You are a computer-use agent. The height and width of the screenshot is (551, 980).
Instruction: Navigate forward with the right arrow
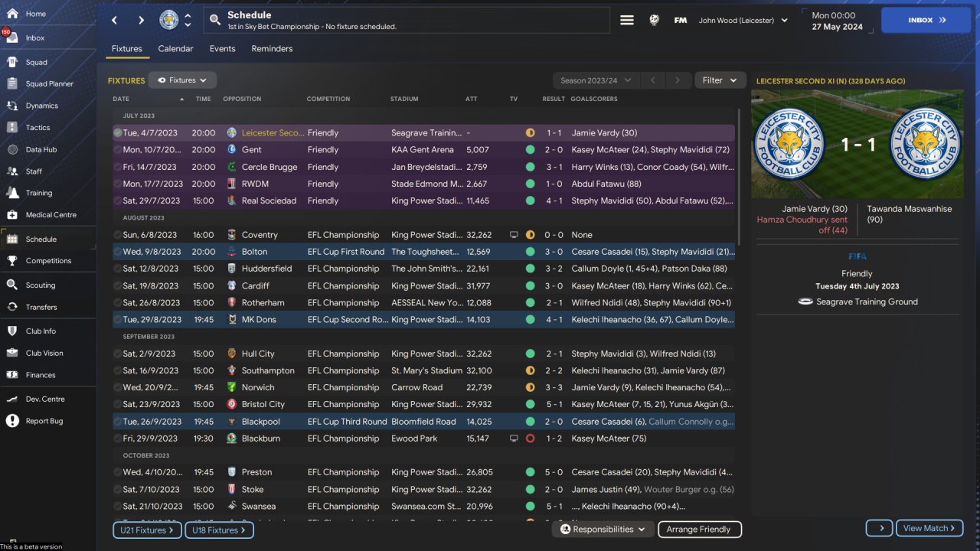click(x=141, y=20)
